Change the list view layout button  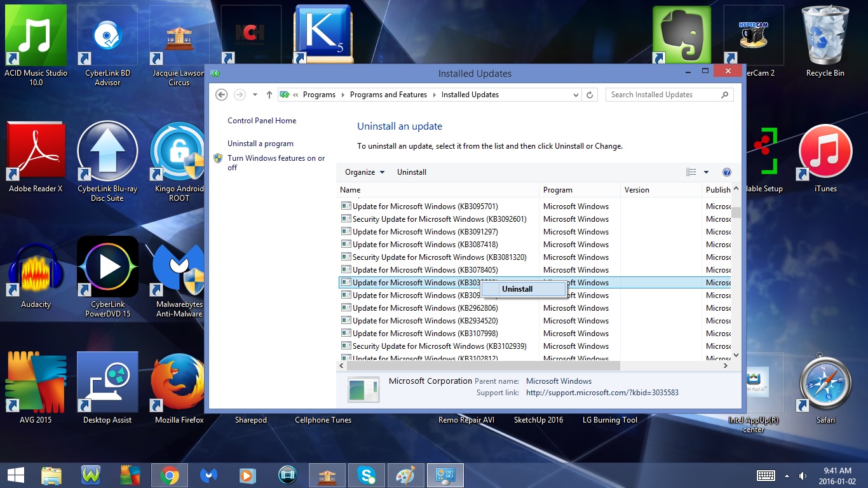point(691,172)
